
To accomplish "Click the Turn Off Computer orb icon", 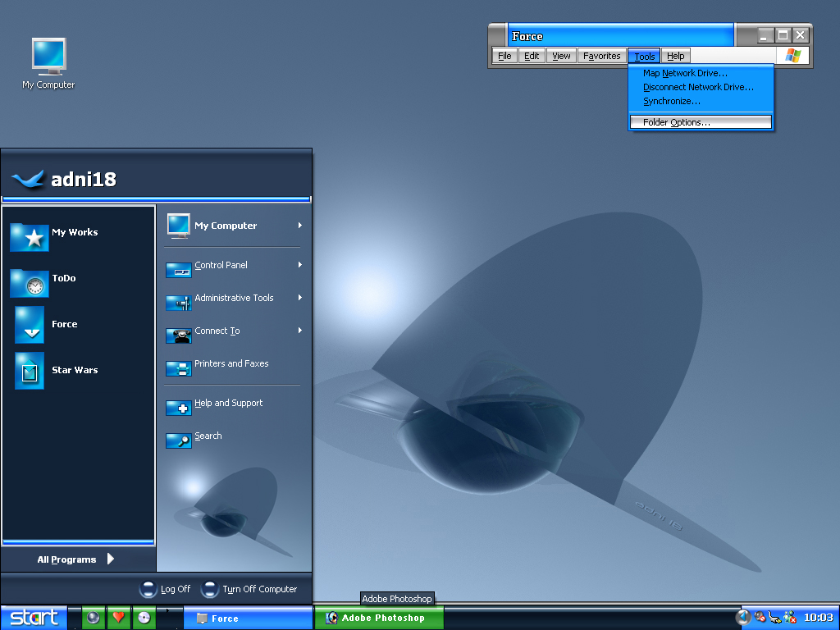I will [x=209, y=589].
